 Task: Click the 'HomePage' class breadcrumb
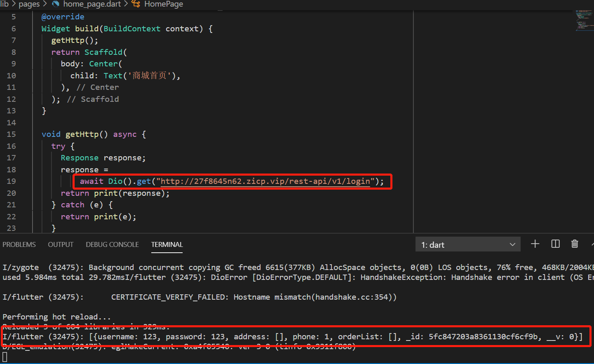pos(164,4)
